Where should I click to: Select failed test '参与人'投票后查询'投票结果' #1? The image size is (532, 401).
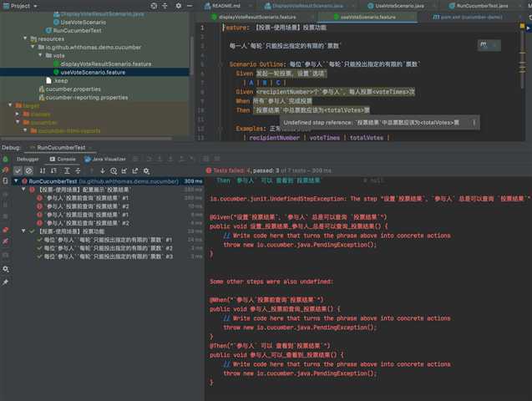[85, 198]
